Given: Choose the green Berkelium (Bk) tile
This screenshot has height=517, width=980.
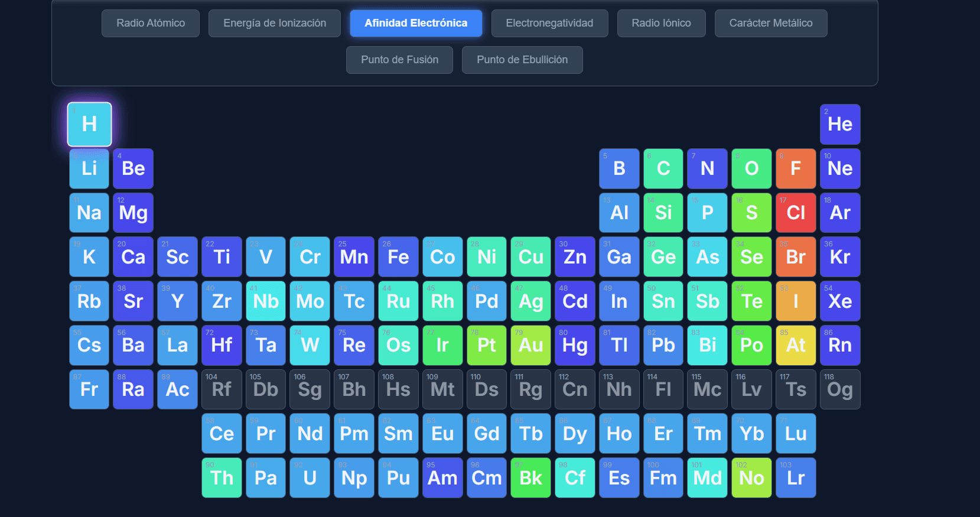Looking at the screenshot, I should [530, 478].
